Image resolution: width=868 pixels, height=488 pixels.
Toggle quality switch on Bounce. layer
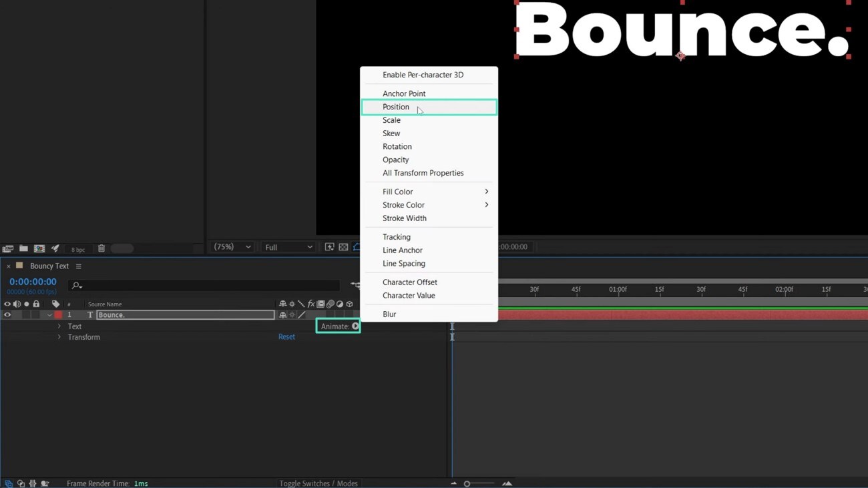[x=302, y=315]
